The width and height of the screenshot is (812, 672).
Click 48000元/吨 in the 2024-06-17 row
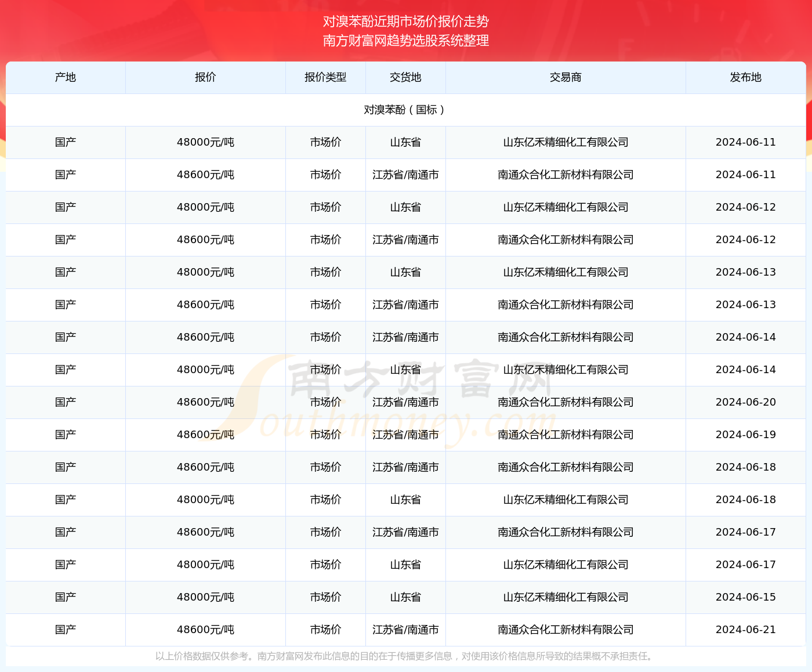pyautogui.click(x=205, y=565)
